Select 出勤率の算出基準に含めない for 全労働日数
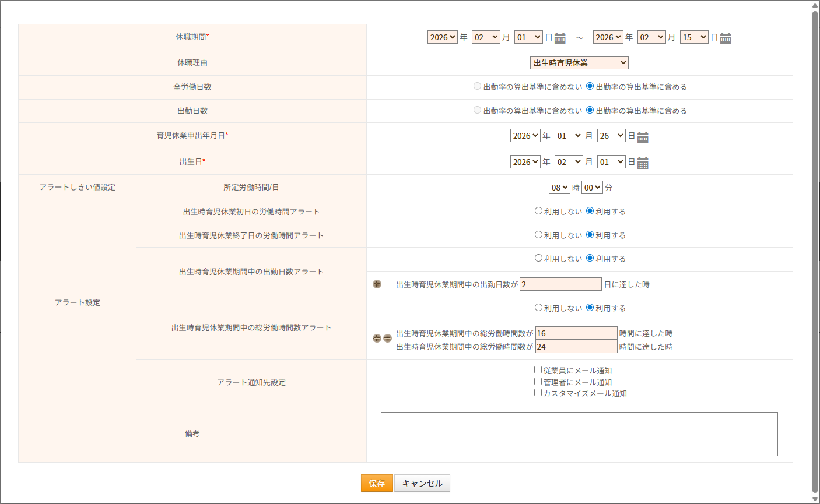Image resolution: width=820 pixels, height=504 pixels. point(478,86)
